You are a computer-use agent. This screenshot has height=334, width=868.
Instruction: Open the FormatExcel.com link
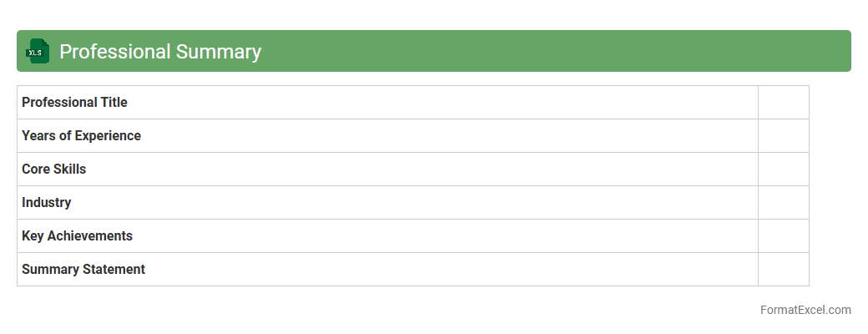[805, 310]
